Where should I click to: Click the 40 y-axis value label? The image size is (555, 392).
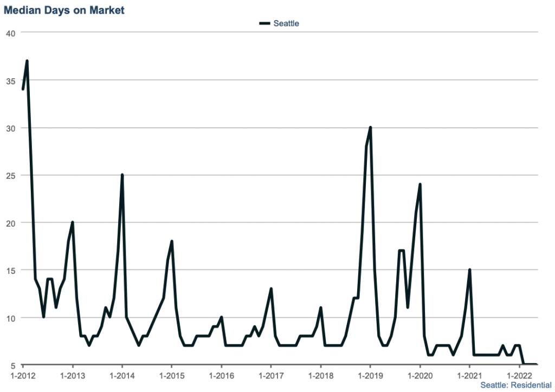[10, 33]
